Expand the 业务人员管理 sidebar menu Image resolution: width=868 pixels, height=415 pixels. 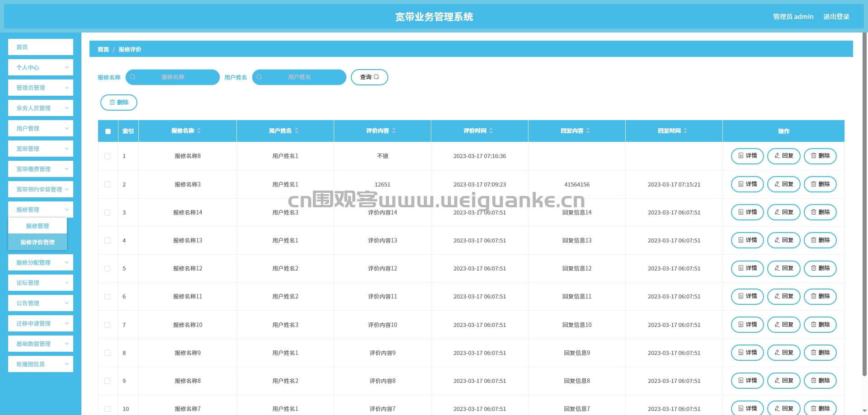[41, 108]
